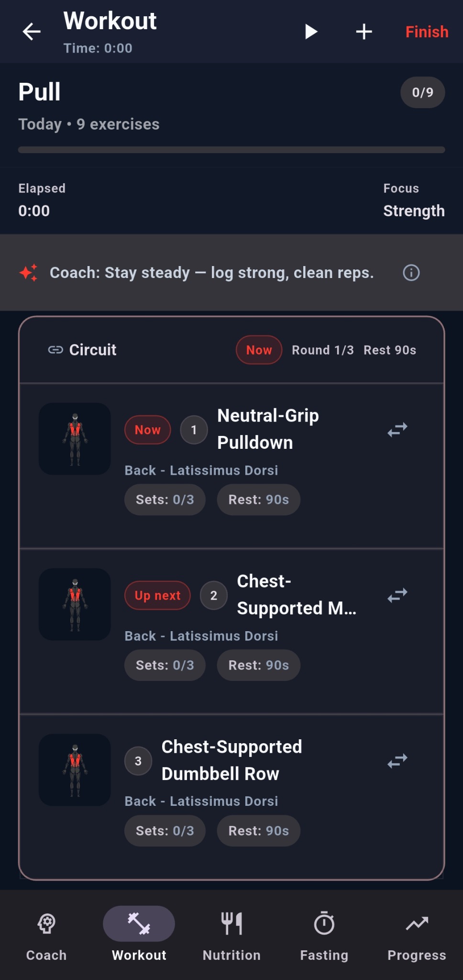Swap the Neutral-Grip Pulldown exercise
Screen dimensions: 463x980
(x=397, y=429)
